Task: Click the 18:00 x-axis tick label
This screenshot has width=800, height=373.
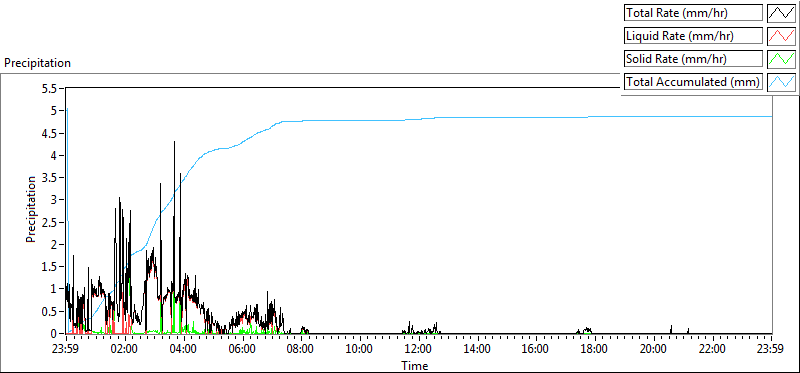Action: tap(595, 350)
